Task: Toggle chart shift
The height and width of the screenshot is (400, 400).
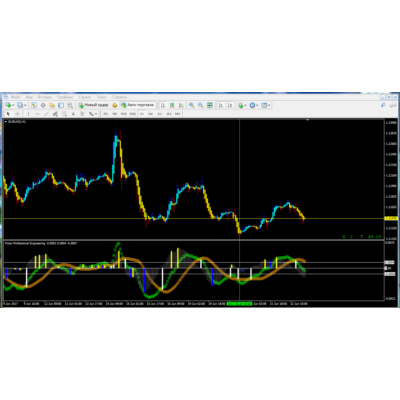Action: (x=230, y=105)
